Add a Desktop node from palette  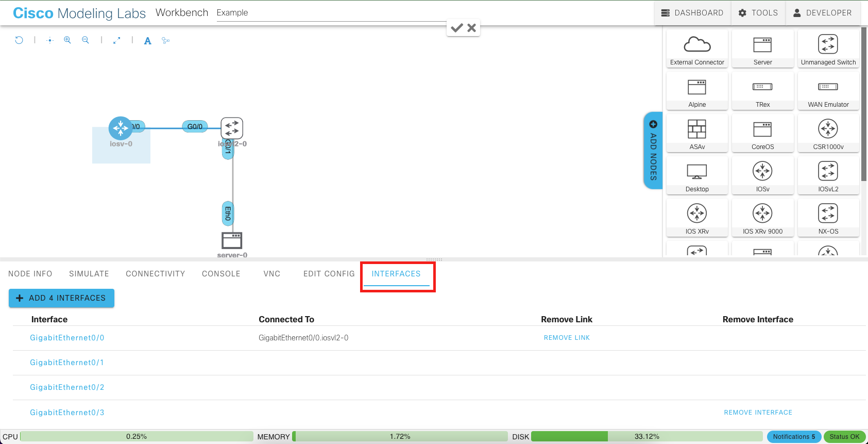click(697, 175)
